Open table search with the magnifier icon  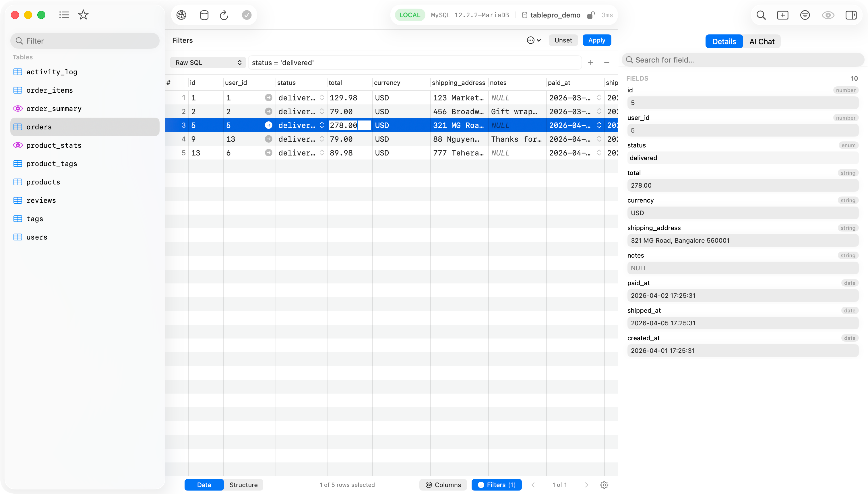[761, 15]
